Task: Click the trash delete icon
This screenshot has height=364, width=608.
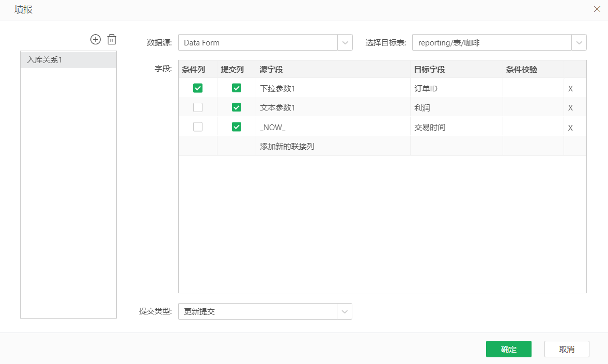Action: click(112, 39)
